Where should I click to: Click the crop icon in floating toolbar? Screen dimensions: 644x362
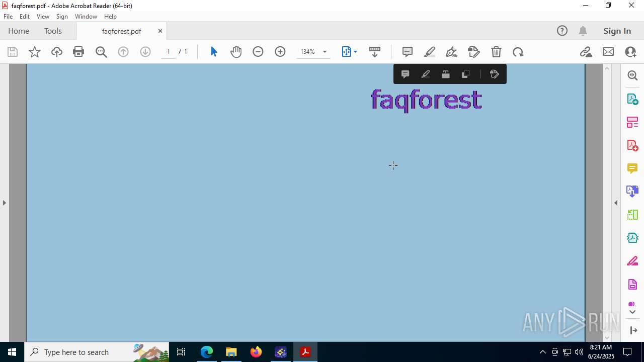click(466, 74)
